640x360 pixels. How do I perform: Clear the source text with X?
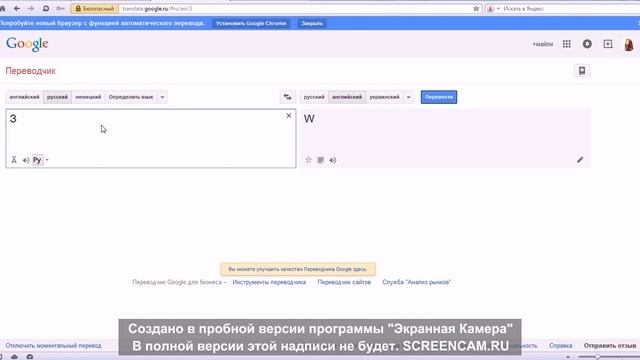[x=289, y=116]
